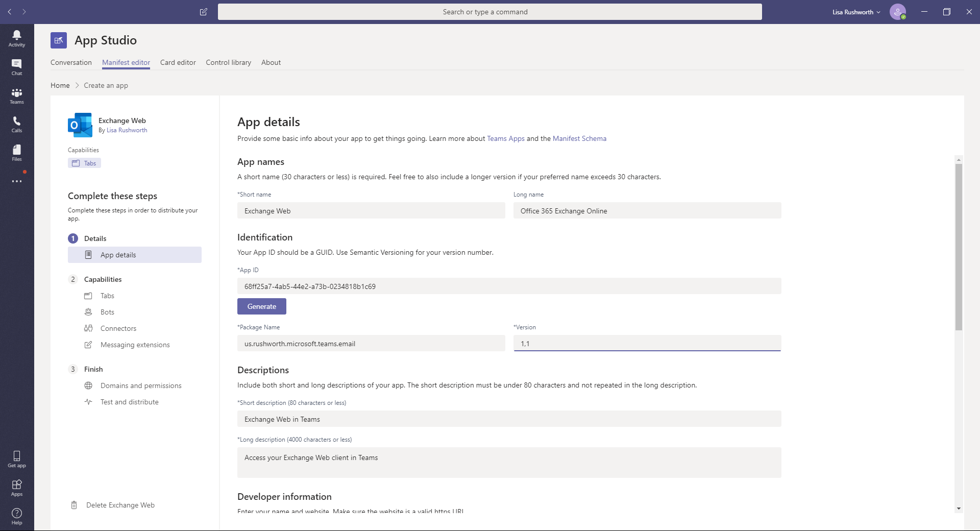Click the Finish step heading

pyautogui.click(x=93, y=369)
